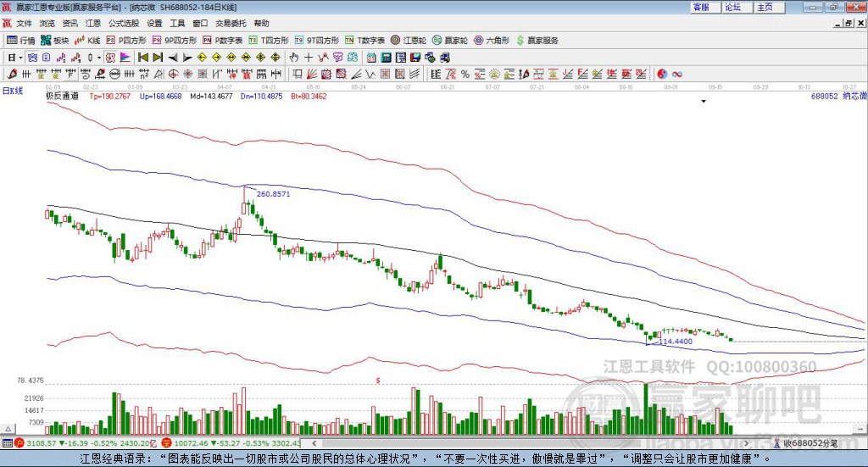This screenshot has width=868, height=467.
Task: Click the small black triangle above chart
Action: coord(704,101)
